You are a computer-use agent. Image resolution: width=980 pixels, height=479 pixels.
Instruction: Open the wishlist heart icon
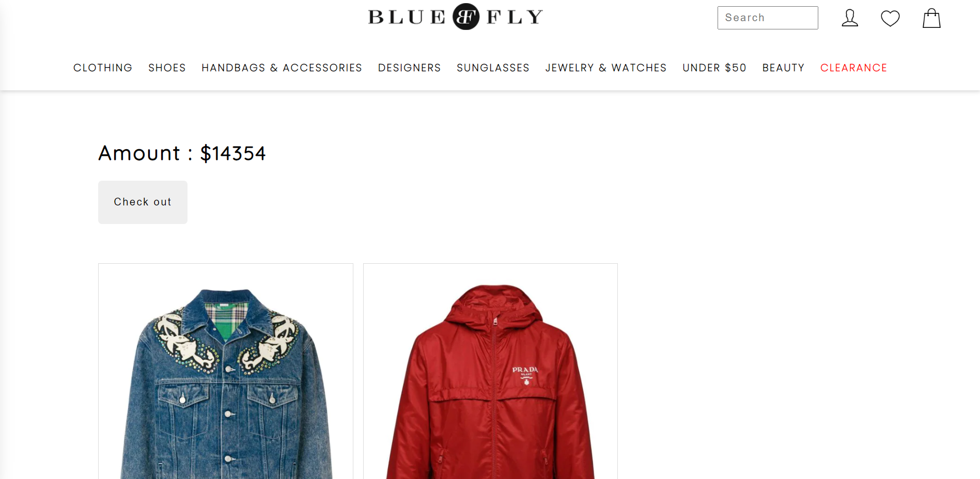click(x=890, y=18)
